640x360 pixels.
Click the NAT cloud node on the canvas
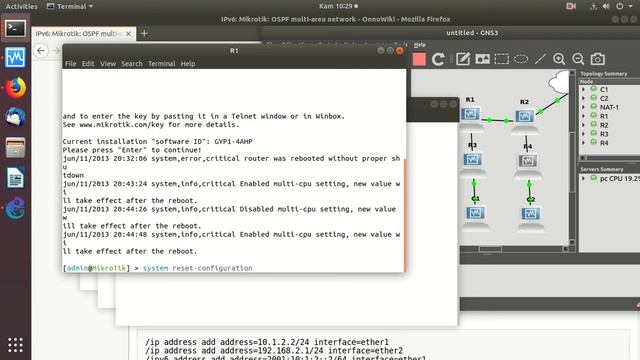pos(560,82)
